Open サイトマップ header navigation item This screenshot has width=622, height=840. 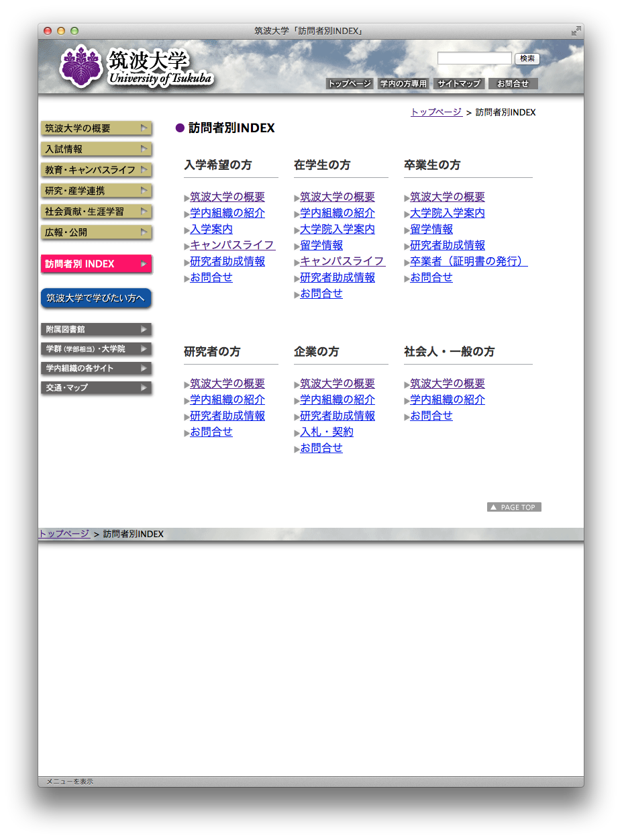click(x=459, y=84)
